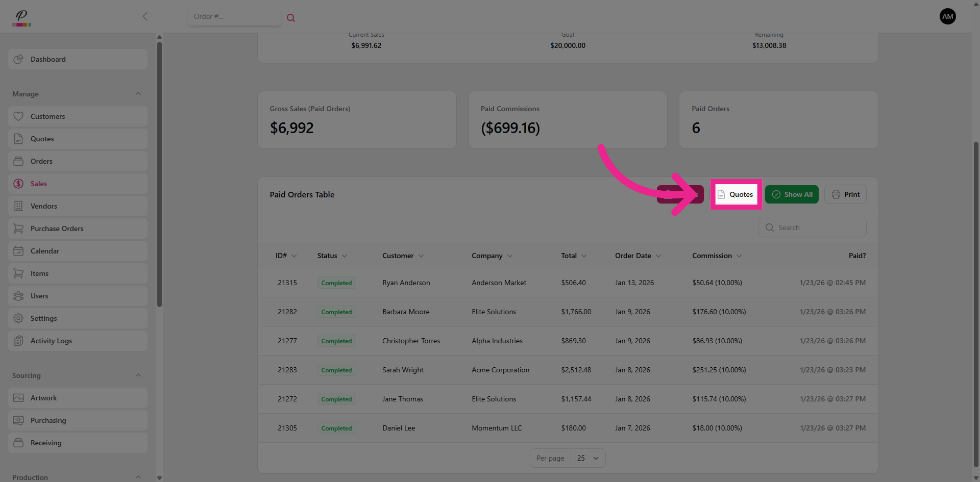980x482 pixels.
Task: Click the magnifier search icon beside Order field
Action: tap(291, 18)
